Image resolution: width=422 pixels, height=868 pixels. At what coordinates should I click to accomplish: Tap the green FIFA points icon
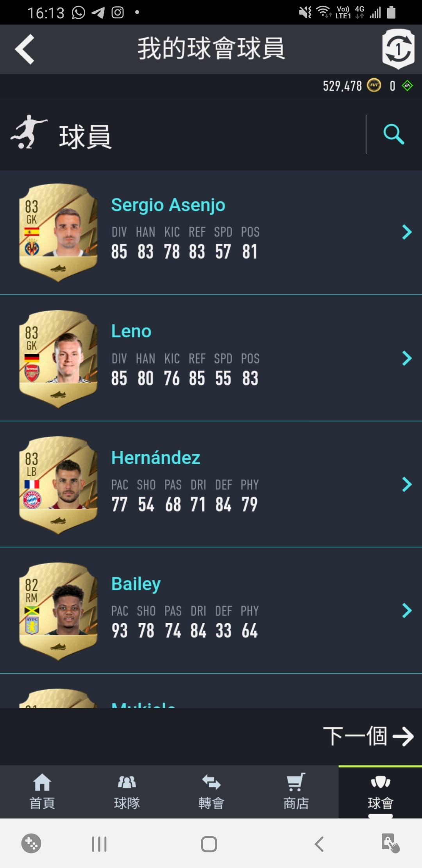coord(408,86)
